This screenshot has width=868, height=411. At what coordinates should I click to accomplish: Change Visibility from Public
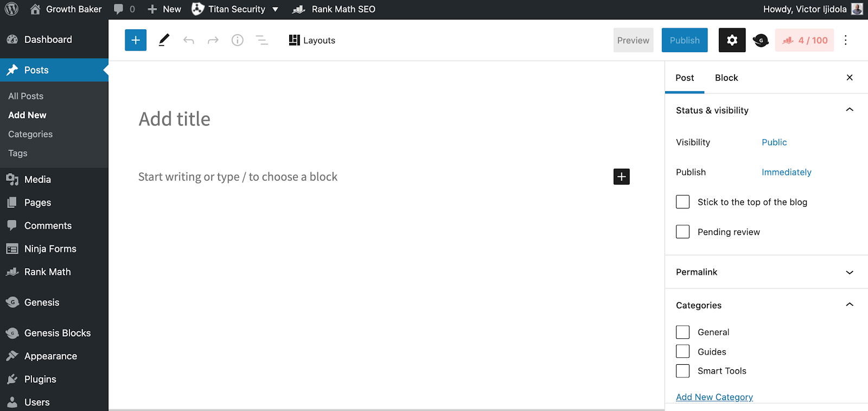pos(774,142)
